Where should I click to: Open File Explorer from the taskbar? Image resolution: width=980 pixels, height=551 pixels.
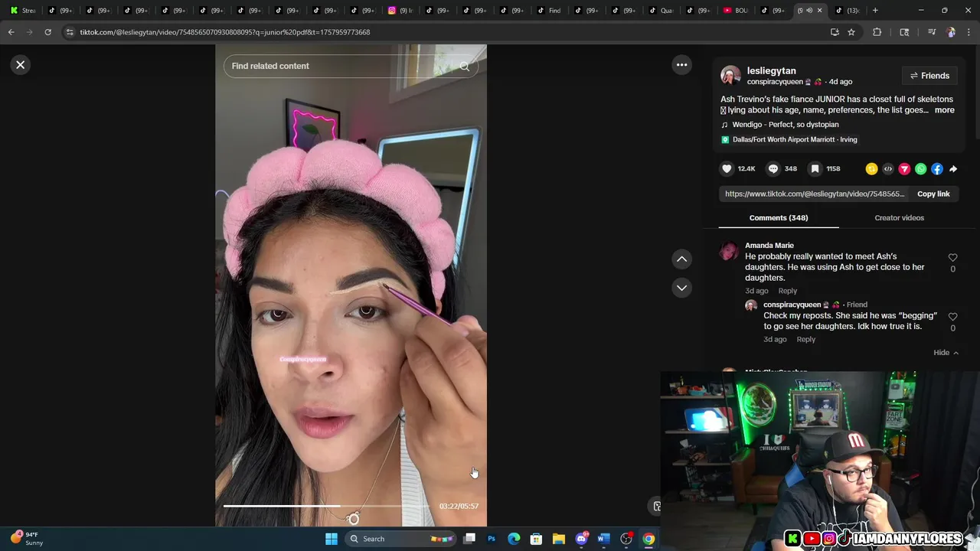pos(559,539)
